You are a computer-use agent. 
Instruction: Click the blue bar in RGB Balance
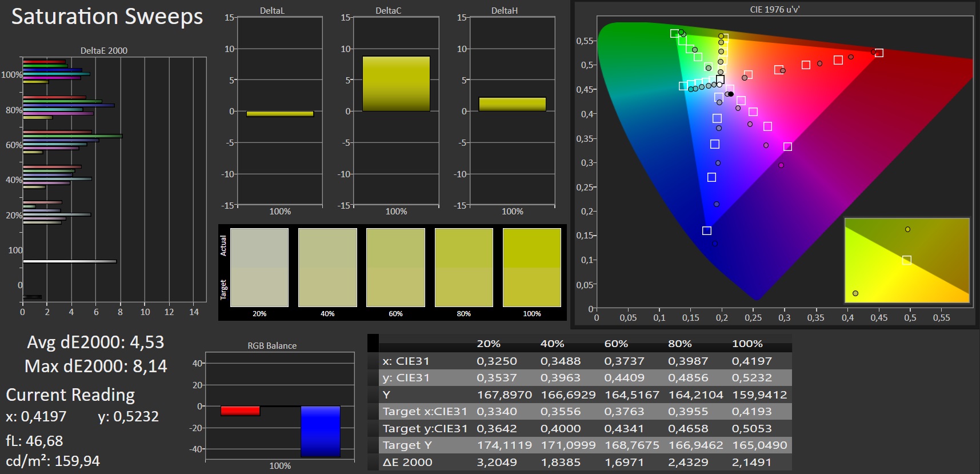tap(320, 431)
